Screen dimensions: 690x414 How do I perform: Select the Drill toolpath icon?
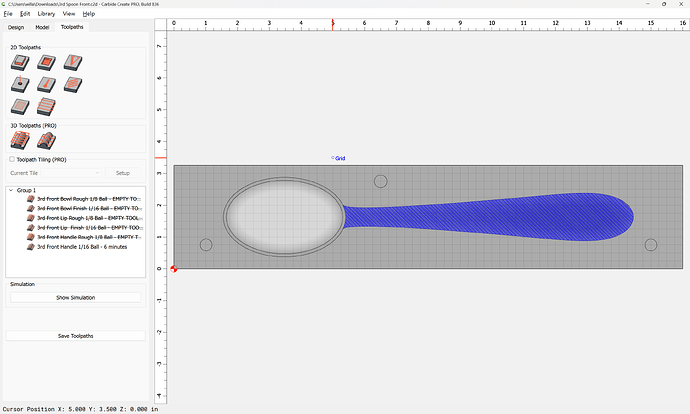tap(19, 84)
